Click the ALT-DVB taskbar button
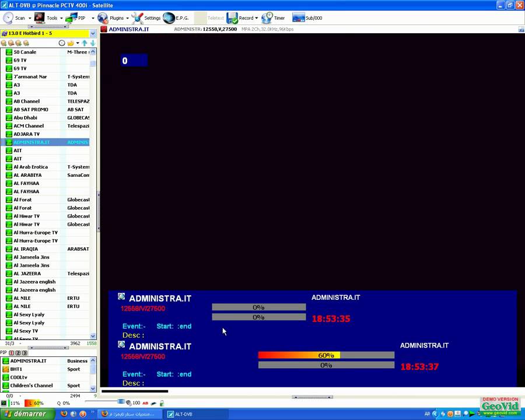The image size is (525, 420). pos(195,414)
